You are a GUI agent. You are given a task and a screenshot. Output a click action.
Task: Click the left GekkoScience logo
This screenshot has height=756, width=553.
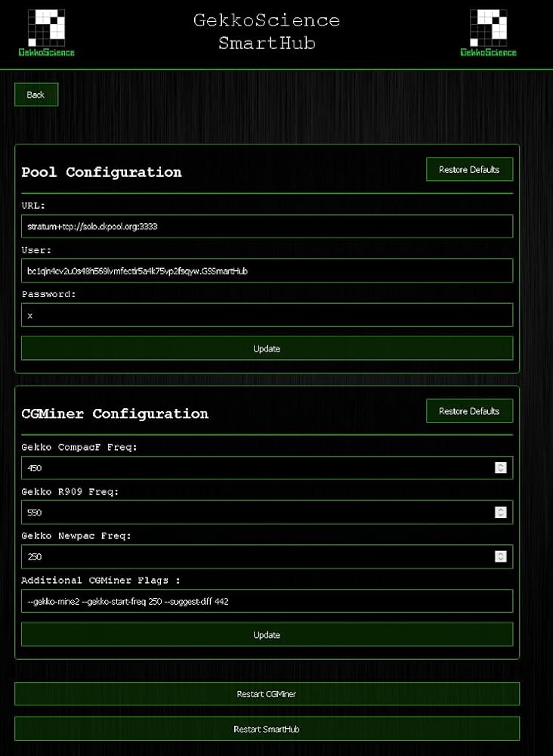tap(47, 33)
